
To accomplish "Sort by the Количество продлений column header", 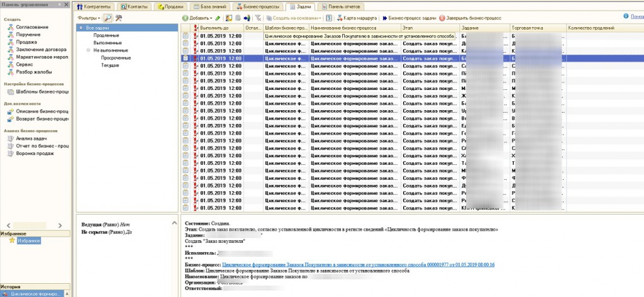I will (x=604, y=28).
